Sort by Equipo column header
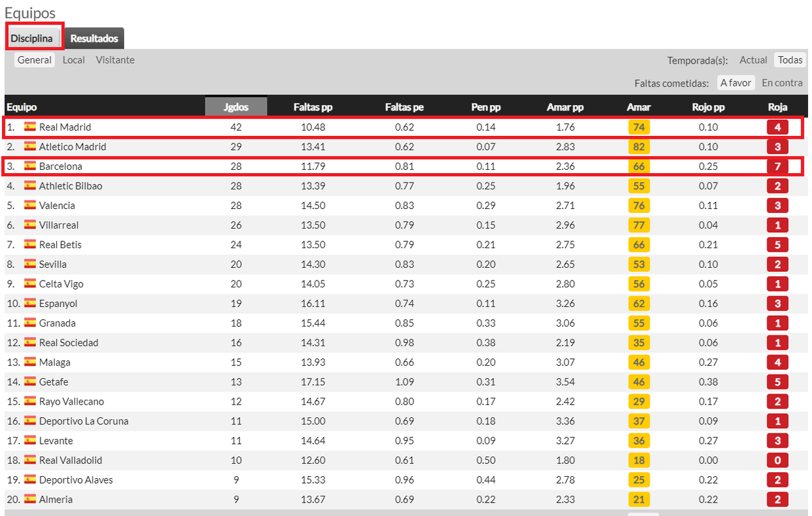812x516 pixels. click(x=22, y=107)
